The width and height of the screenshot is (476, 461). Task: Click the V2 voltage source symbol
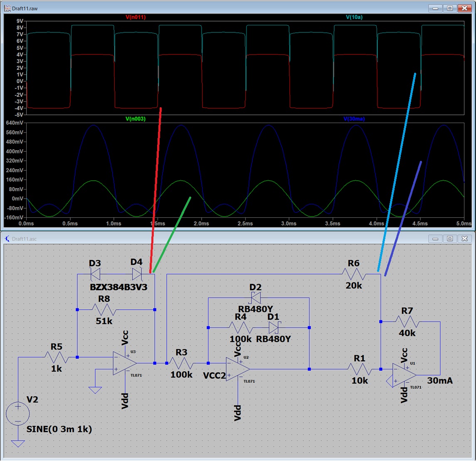pyautogui.click(x=18, y=414)
